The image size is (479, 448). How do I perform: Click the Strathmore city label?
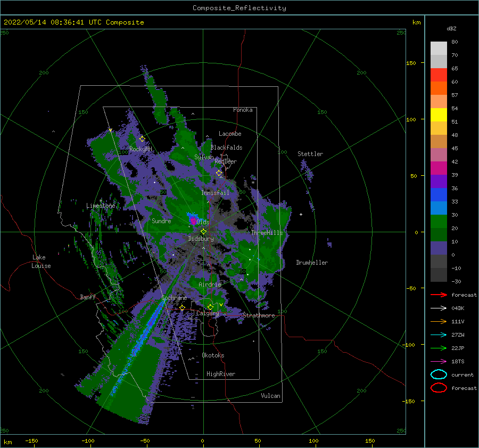click(x=259, y=315)
